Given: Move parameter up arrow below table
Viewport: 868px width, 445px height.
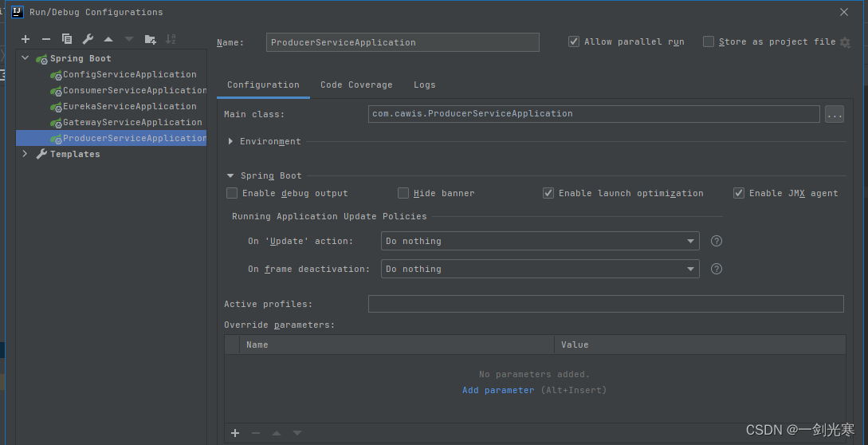Looking at the screenshot, I should pyautogui.click(x=277, y=433).
